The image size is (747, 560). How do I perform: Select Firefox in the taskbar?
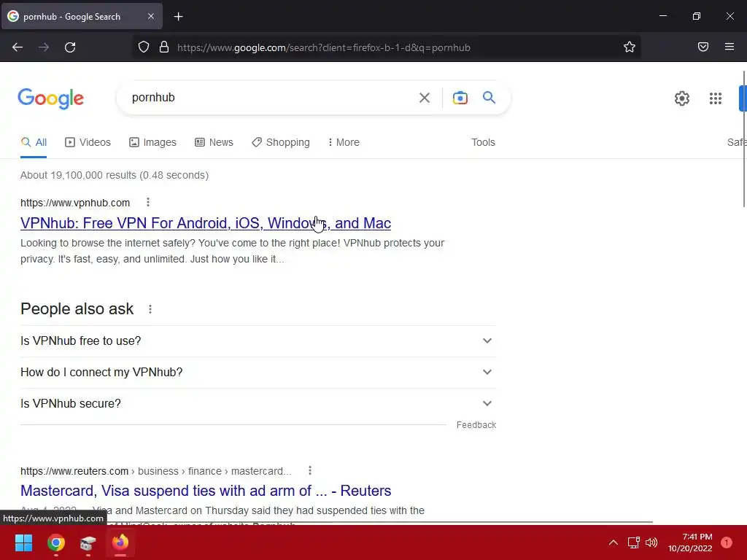(x=120, y=542)
